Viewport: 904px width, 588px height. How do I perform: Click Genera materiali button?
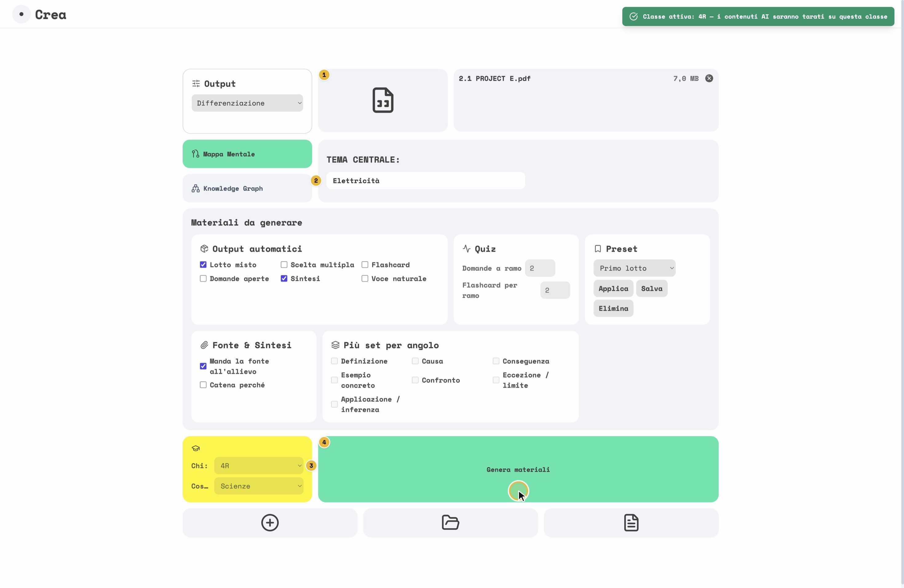click(518, 470)
